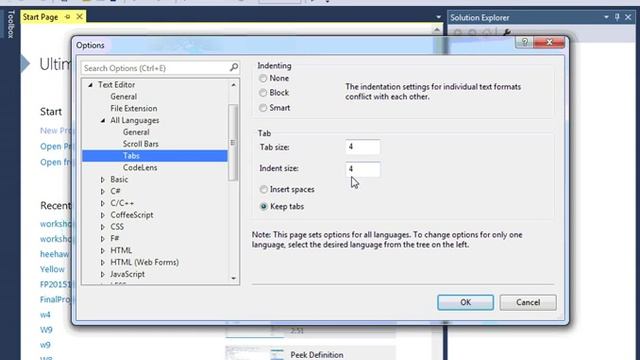The width and height of the screenshot is (640, 360).
Task: Select General under Text Editor
Action: coord(123,97)
